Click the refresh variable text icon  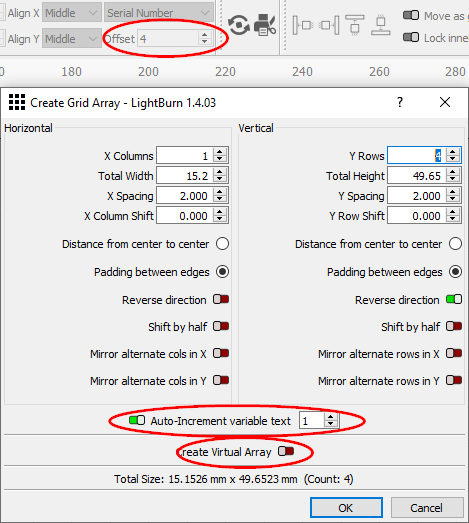[x=239, y=25]
